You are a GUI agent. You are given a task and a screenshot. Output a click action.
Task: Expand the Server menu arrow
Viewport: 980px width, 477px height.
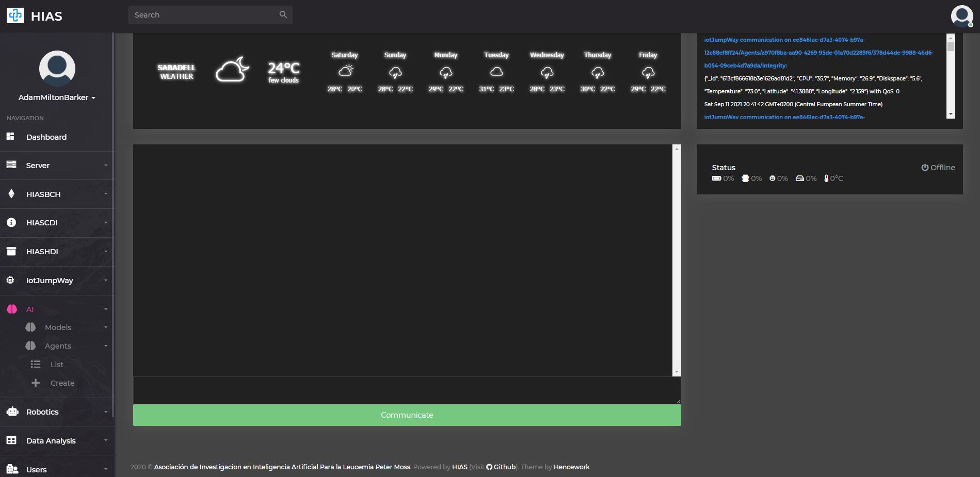click(x=106, y=166)
